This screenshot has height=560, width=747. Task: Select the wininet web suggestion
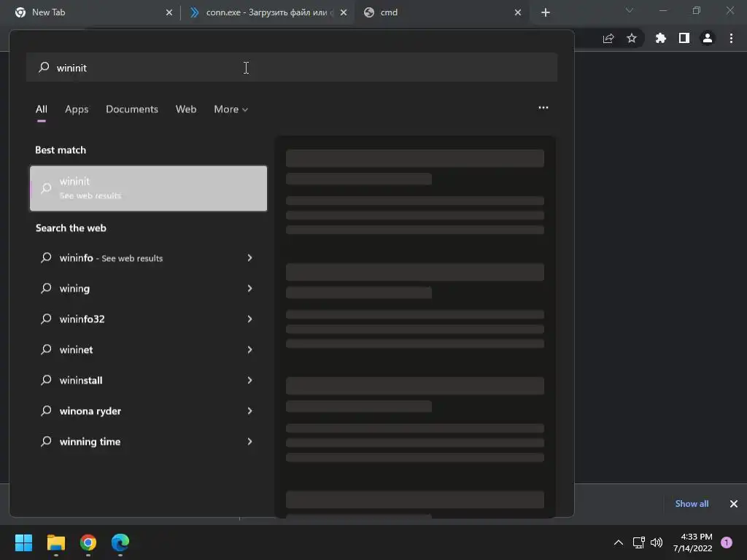[148, 349]
